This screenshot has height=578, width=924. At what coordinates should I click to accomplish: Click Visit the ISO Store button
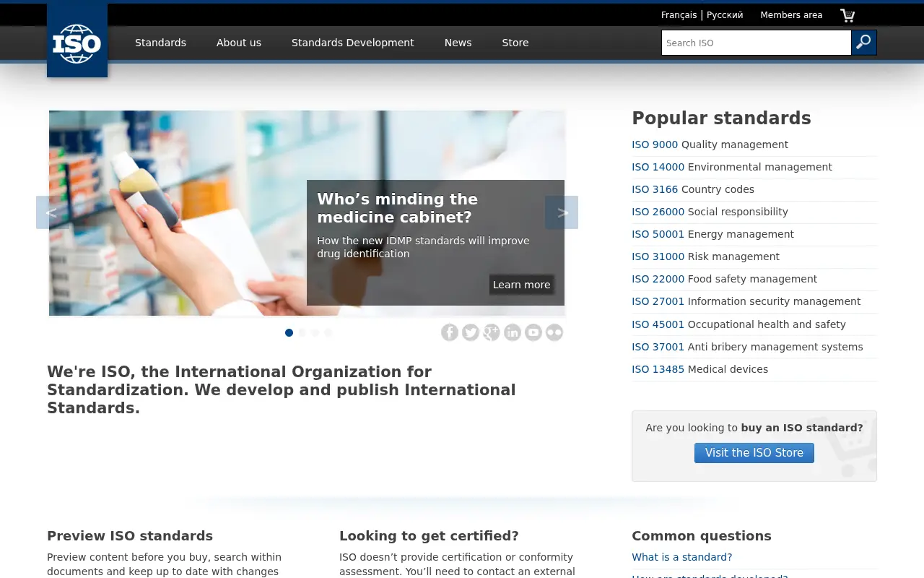pyautogui.click(x=754, y=453)
